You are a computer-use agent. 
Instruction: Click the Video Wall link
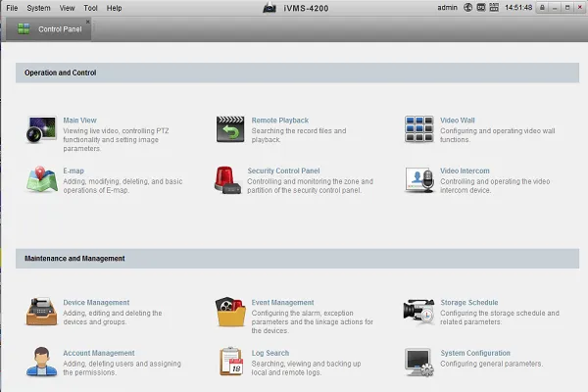click(x=458, y=121)
